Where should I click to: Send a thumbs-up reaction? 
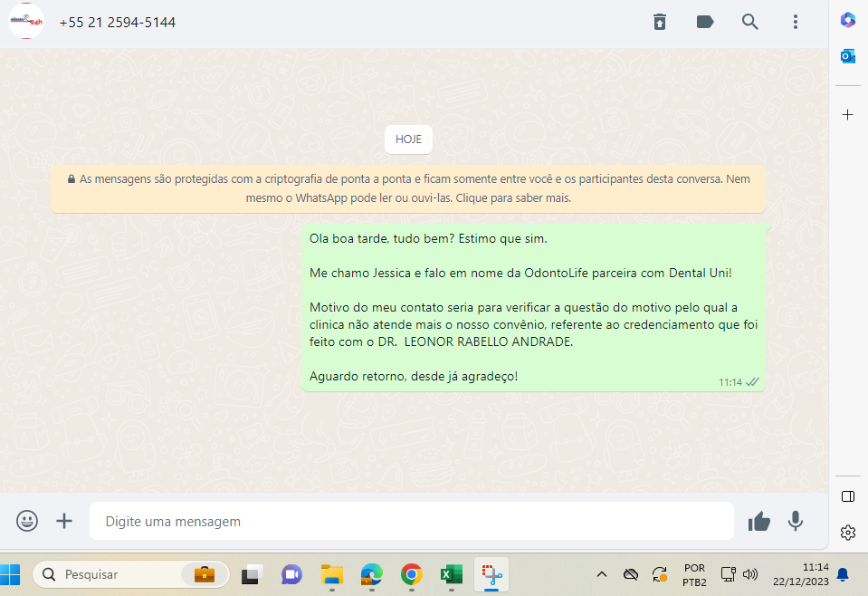759,521
